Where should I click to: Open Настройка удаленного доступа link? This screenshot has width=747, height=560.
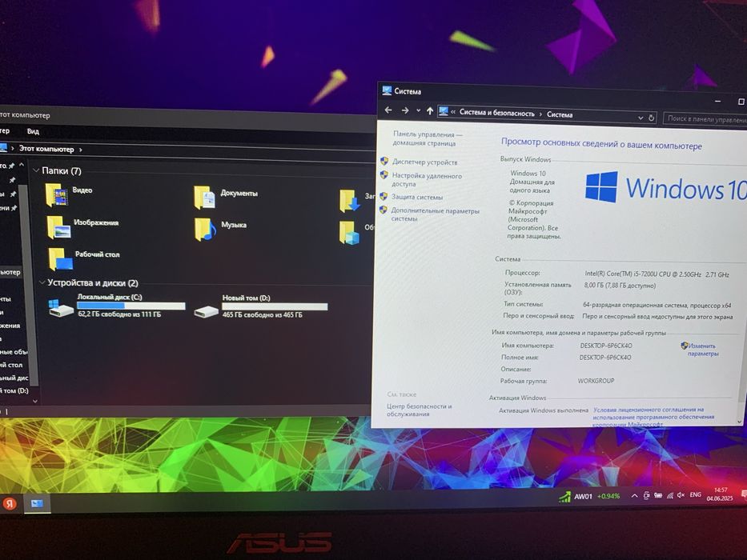(427, 179)
